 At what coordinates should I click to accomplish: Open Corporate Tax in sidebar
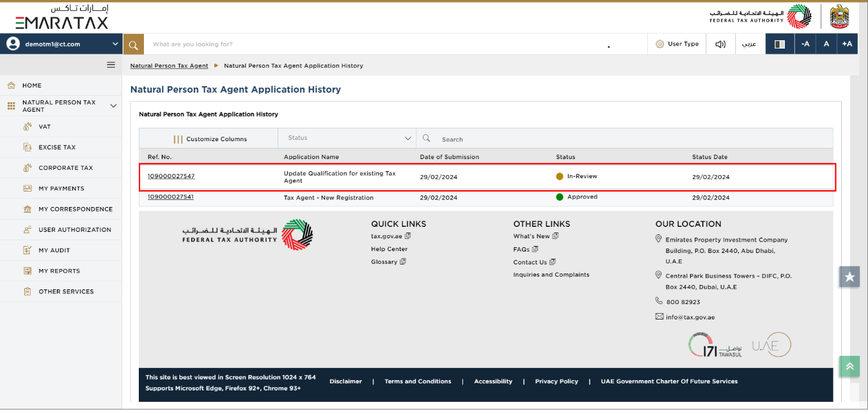[66, 168]
